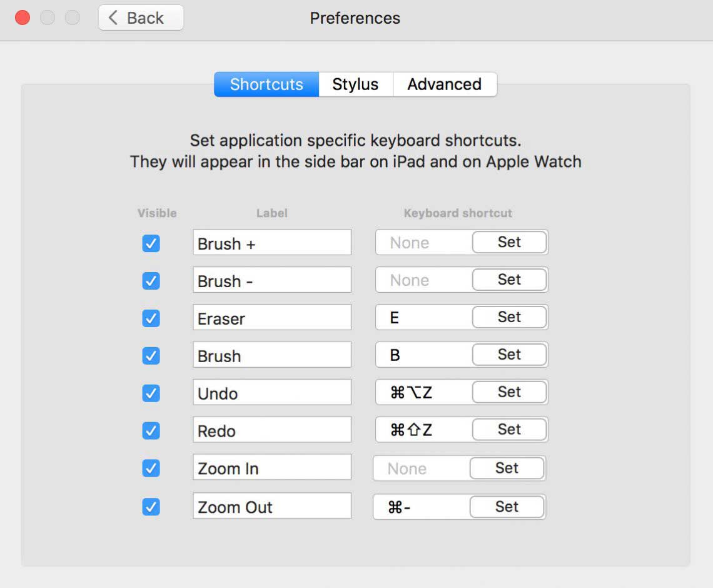Select the Shortcuts tab
This screenshot has width=713, height=588.
266,84
